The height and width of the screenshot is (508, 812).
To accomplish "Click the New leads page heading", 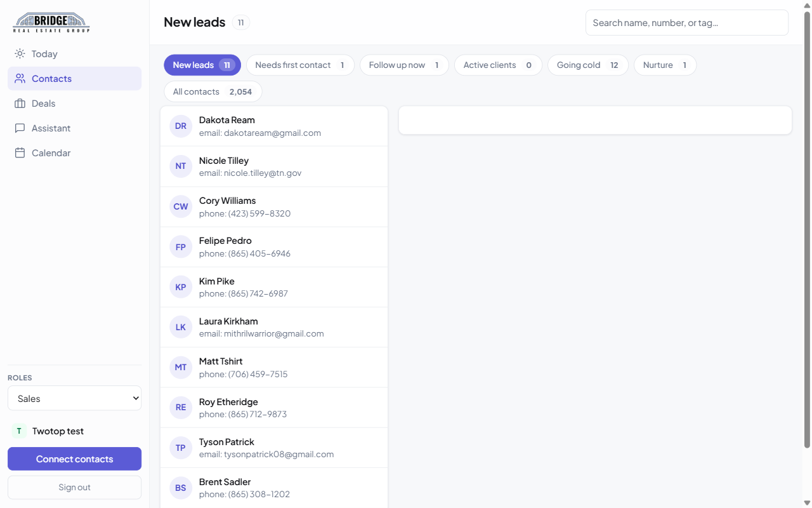I will (194, 22).
